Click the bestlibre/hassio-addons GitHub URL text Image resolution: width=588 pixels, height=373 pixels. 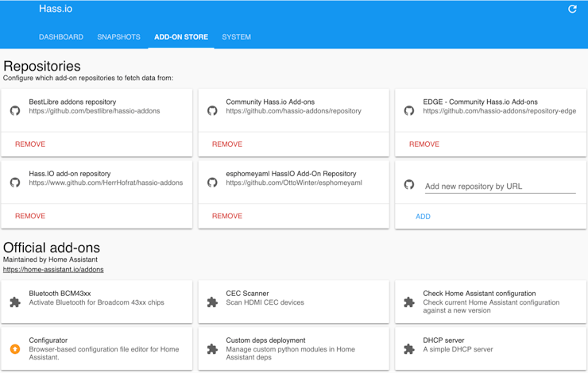(95, 111)
